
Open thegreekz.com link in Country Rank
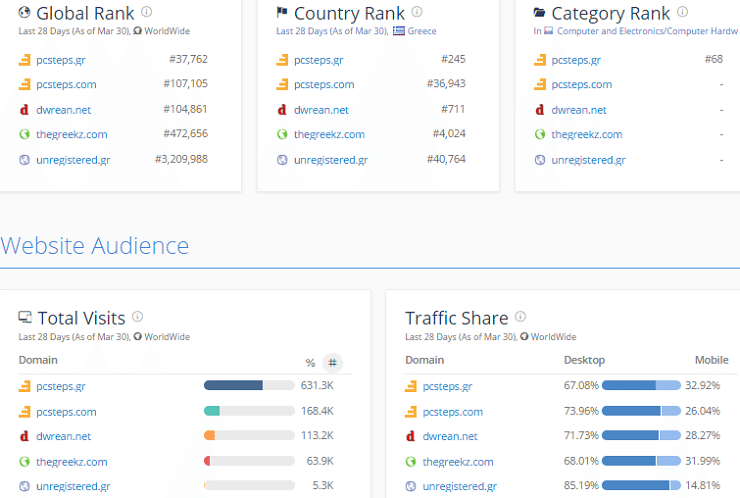pyautogui.click(x=329, y=134)
